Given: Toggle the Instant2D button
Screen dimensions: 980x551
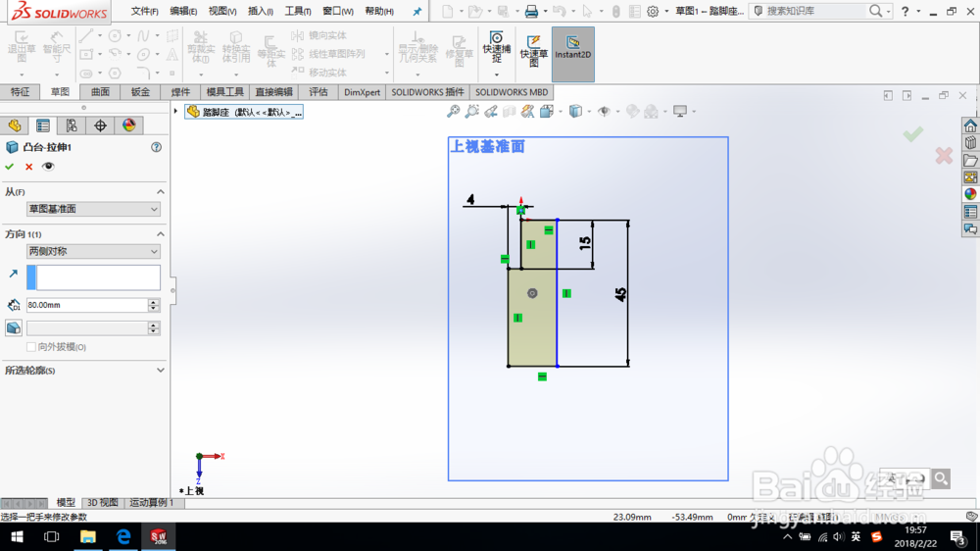Looking at the screenshot, I should pyautogui.click(x=572, y=54).
